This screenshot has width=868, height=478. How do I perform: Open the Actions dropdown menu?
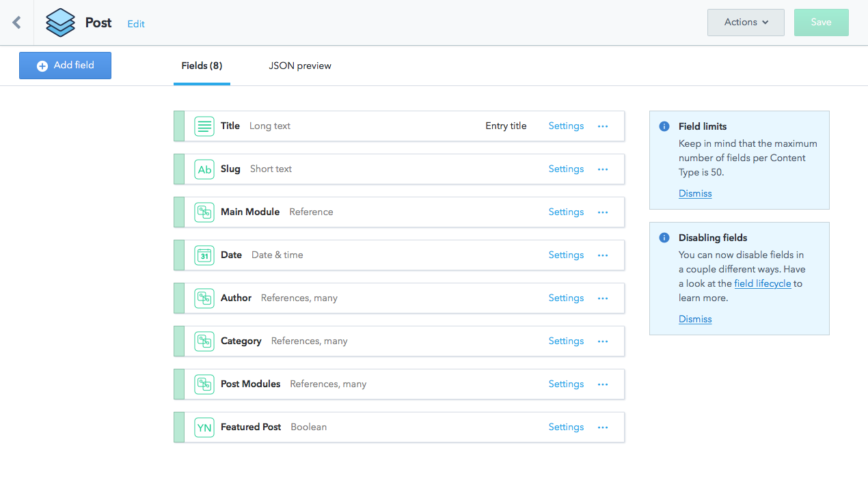(x=746, y=23)
